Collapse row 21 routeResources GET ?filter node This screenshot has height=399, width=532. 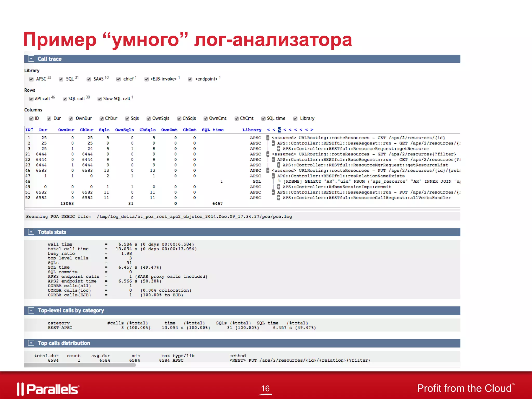point(268,154)
